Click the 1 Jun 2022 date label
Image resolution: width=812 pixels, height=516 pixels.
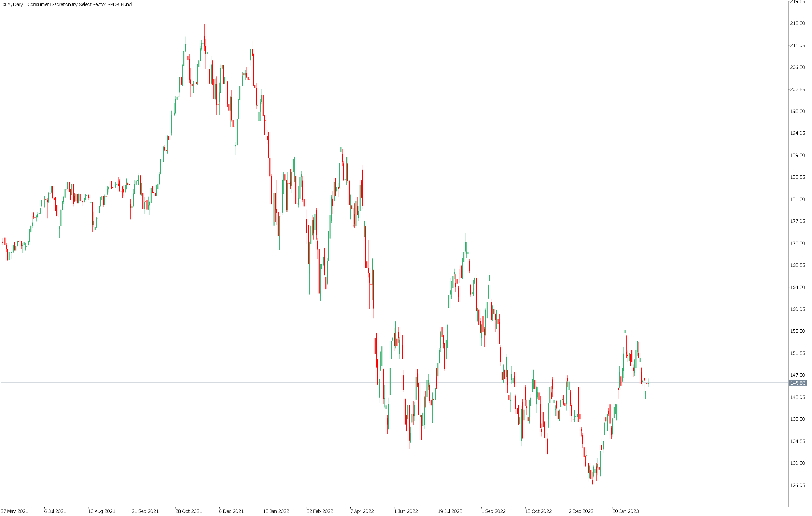(406, 511)
